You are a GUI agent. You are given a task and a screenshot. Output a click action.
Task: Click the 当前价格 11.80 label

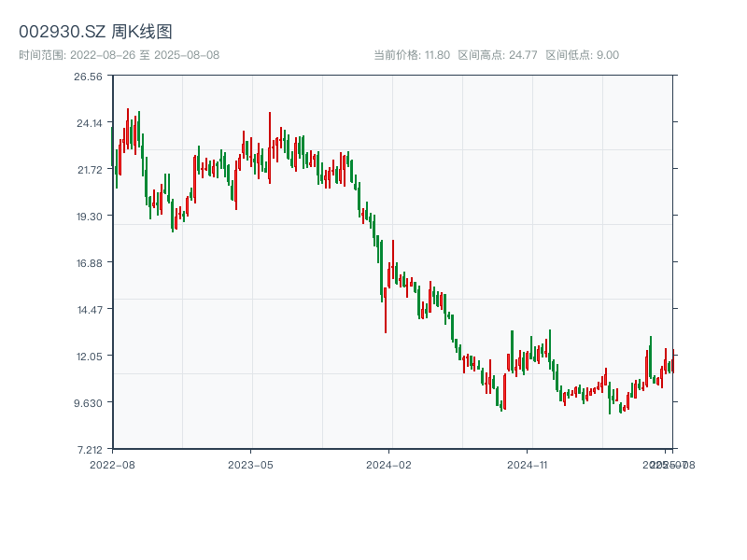(x=412, y=55)
